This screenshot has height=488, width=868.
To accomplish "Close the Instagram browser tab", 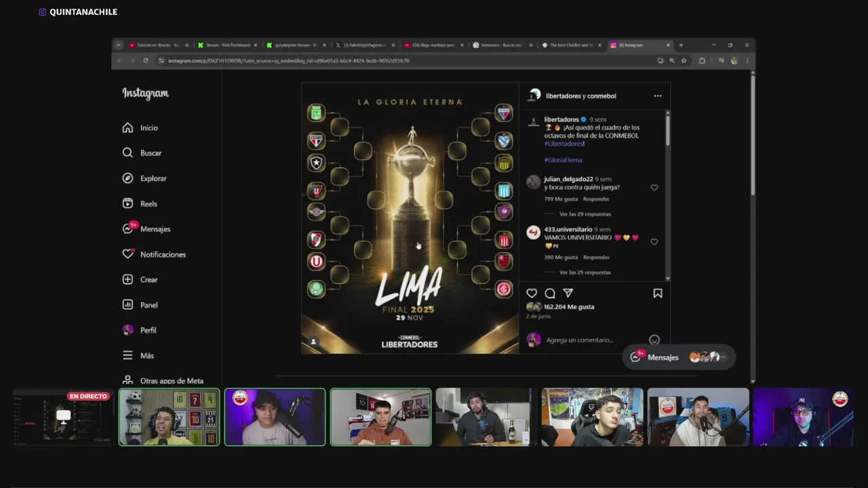I will 668,45.
